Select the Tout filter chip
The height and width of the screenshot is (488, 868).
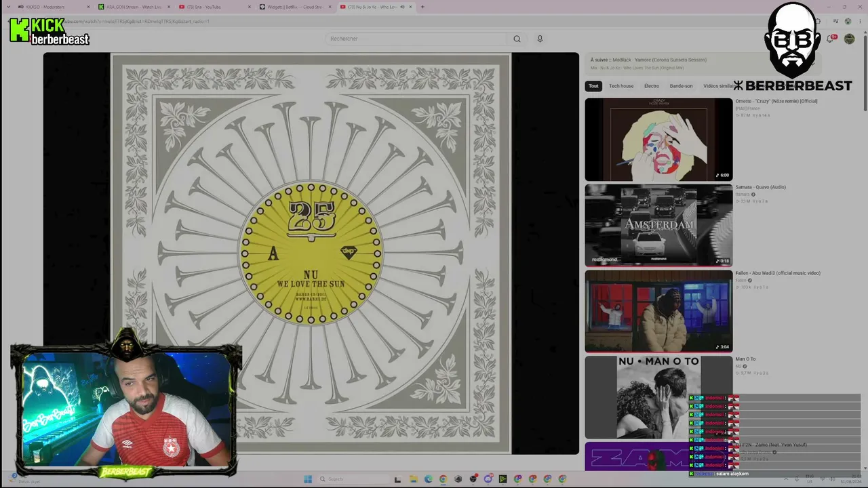pyautogui.click(x=593, y=86)
